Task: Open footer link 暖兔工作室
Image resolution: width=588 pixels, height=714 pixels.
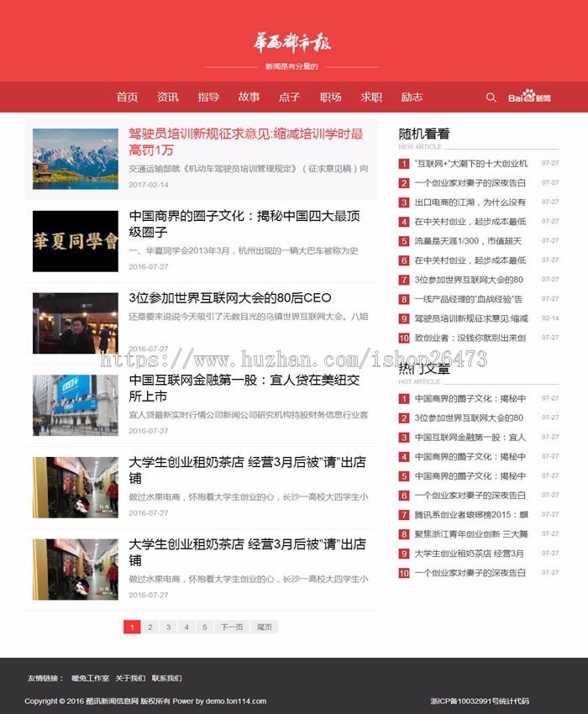Action: (90, 678)
